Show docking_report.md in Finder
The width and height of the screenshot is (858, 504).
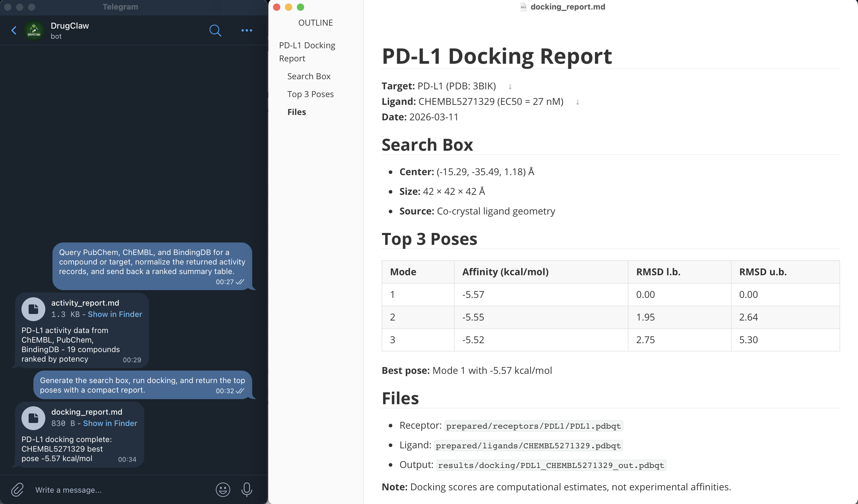110,423
